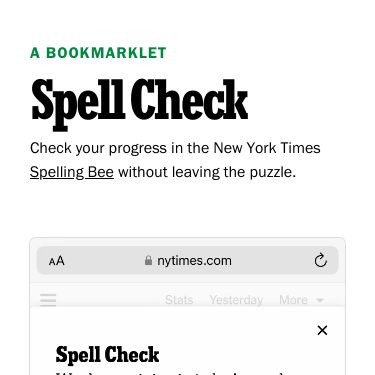Viewport: 375px width, 375px height.
Task: Open the faded hamburger menu icon
Action: click(x=48, y=300)
